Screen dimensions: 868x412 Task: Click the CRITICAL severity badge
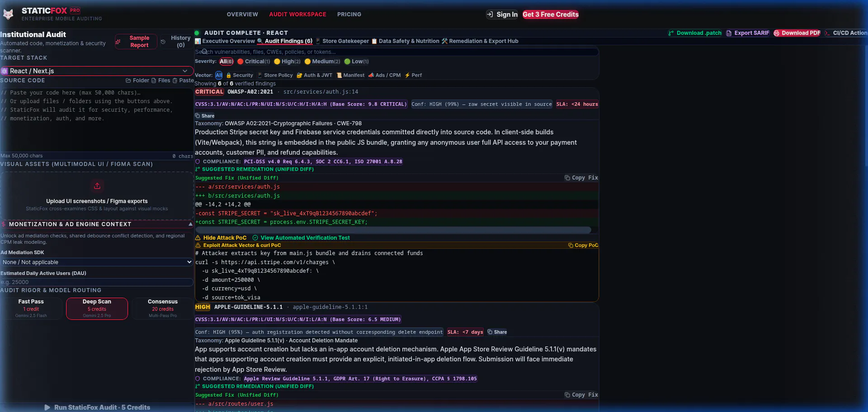coord(209,92)
